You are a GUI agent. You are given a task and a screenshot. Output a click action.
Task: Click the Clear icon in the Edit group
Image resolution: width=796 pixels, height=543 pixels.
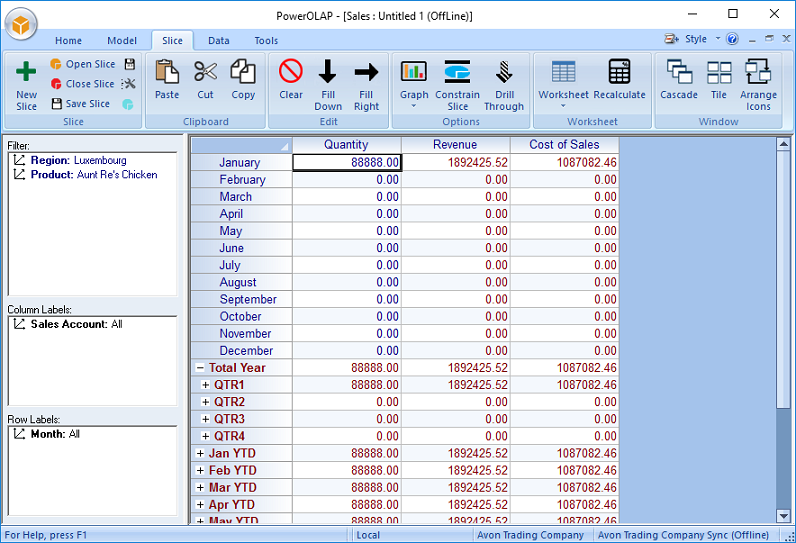[x=291, y=71]
